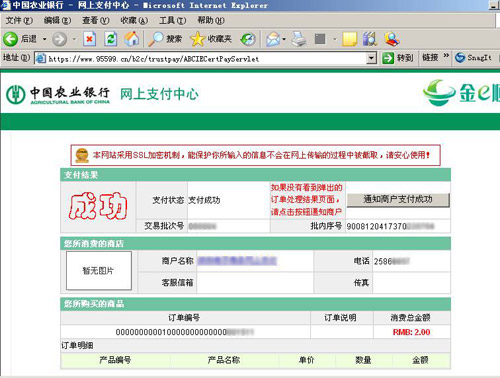Click the 交易批次号 label
Screen dimensions: 500x378
164,226
